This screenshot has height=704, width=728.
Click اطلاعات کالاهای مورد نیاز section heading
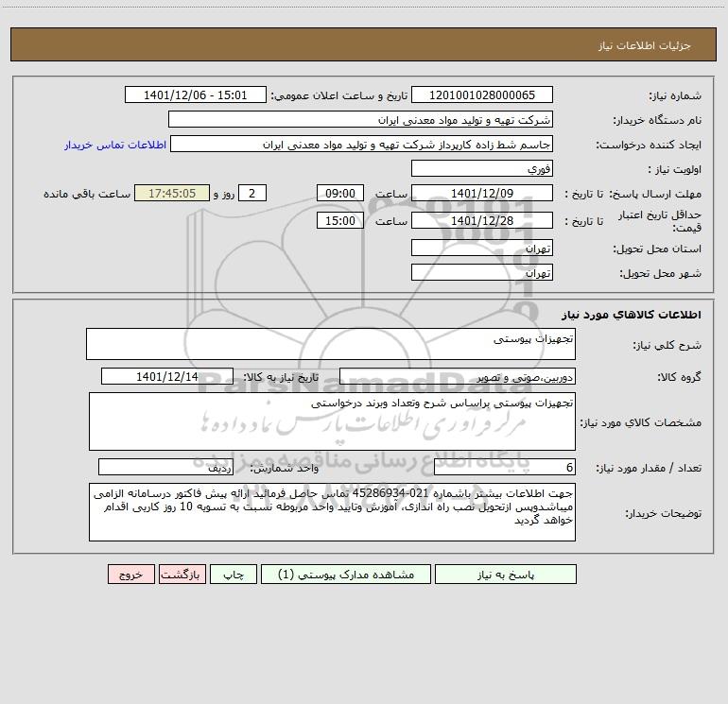pyautogui.click(x=632, y=315)
